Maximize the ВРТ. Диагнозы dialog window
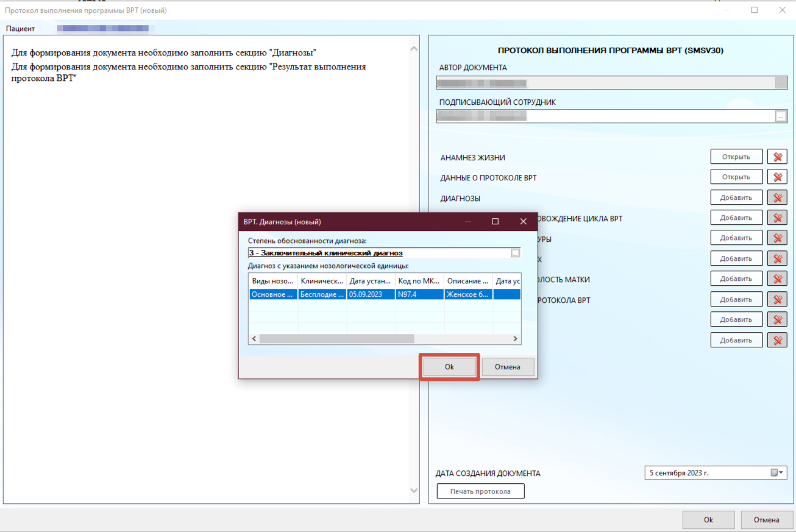796x532 pixels. (x=495, y=221)
